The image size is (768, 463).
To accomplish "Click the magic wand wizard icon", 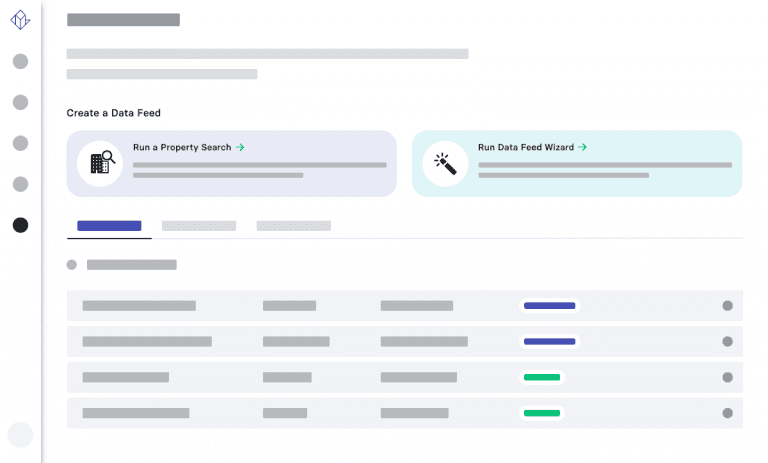I will coord(445,163).
